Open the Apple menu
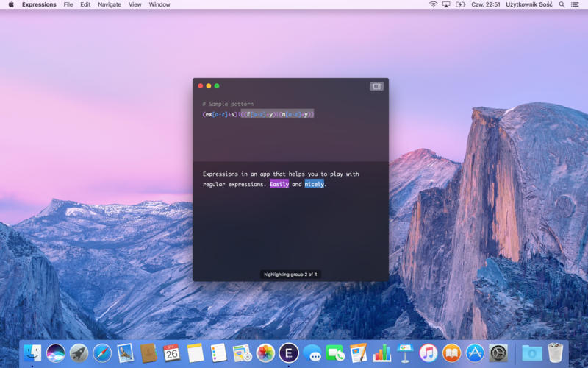This screenshot has width=588, height=368. (11, 4)
